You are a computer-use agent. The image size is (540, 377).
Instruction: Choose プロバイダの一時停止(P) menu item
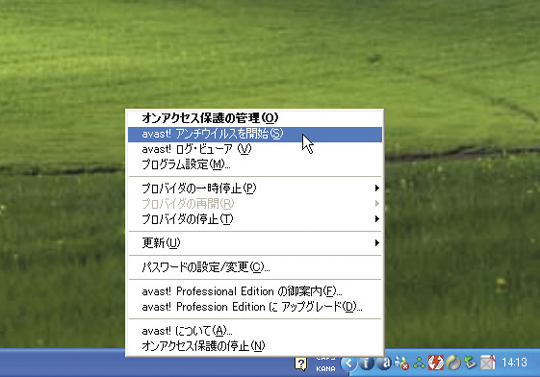[255, 188]
